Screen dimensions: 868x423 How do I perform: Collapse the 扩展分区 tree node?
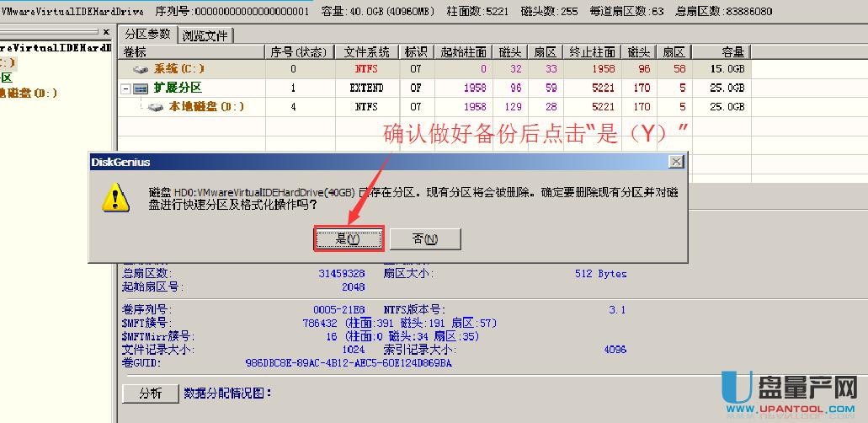tap(126, 88)
